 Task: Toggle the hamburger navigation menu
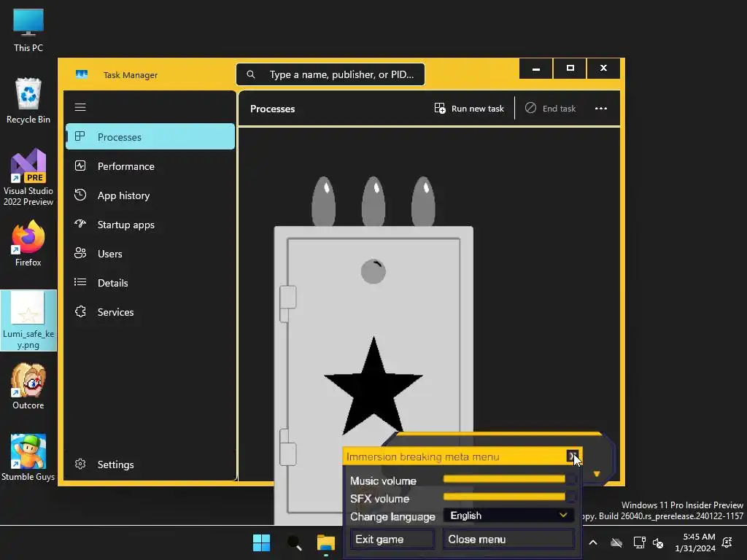pyautogui.click(x=80, y=107)
